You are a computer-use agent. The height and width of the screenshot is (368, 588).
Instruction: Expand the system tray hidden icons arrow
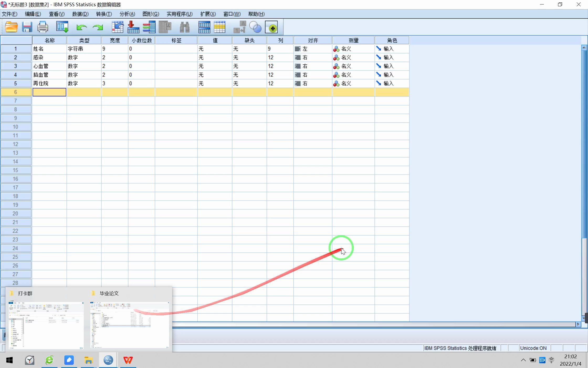pos(523,360)
